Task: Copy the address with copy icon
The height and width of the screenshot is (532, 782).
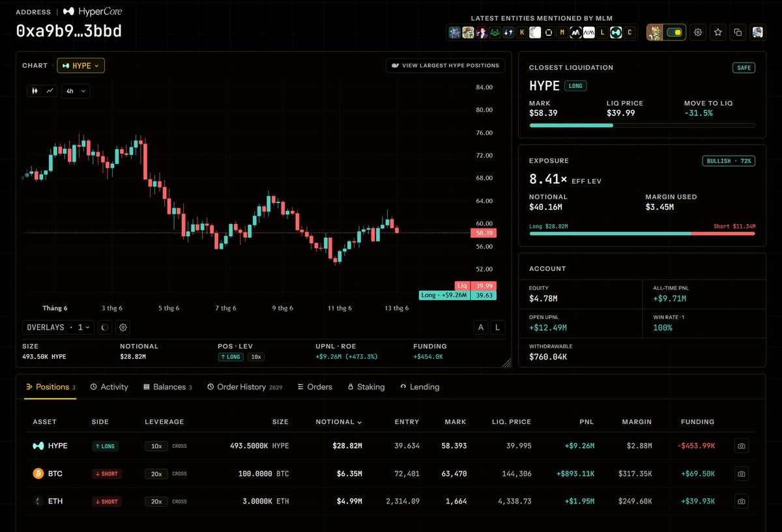Action: coord(738,32)
